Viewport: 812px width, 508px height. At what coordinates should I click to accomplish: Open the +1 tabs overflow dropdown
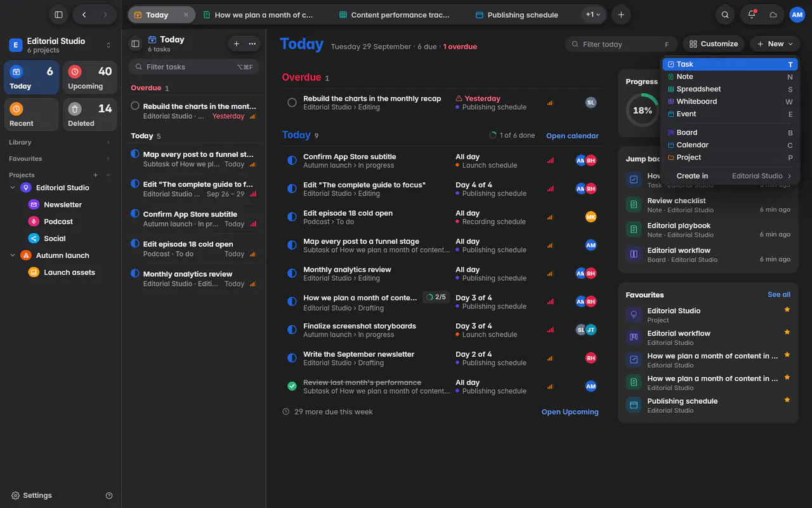(x=593, y=15)
